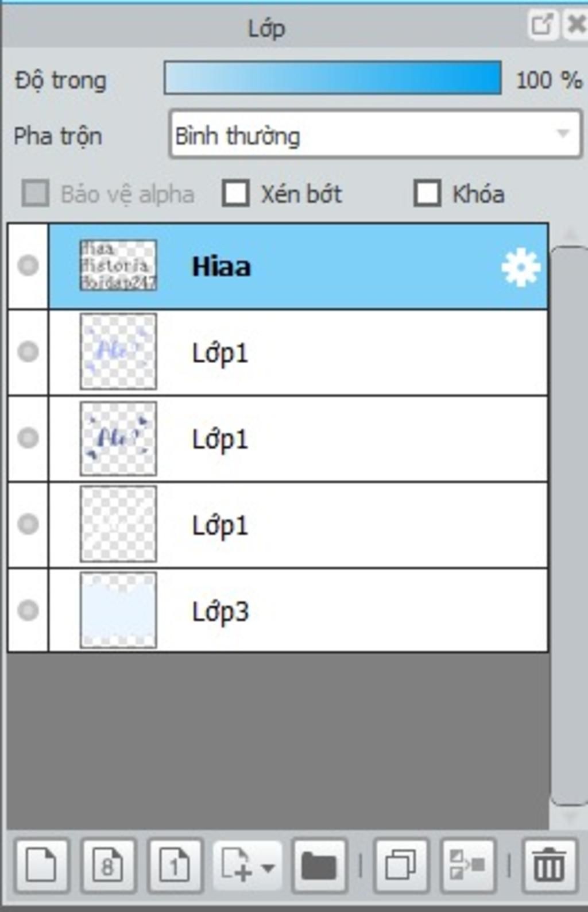Duplicate the selected layer

pos(401,865)
